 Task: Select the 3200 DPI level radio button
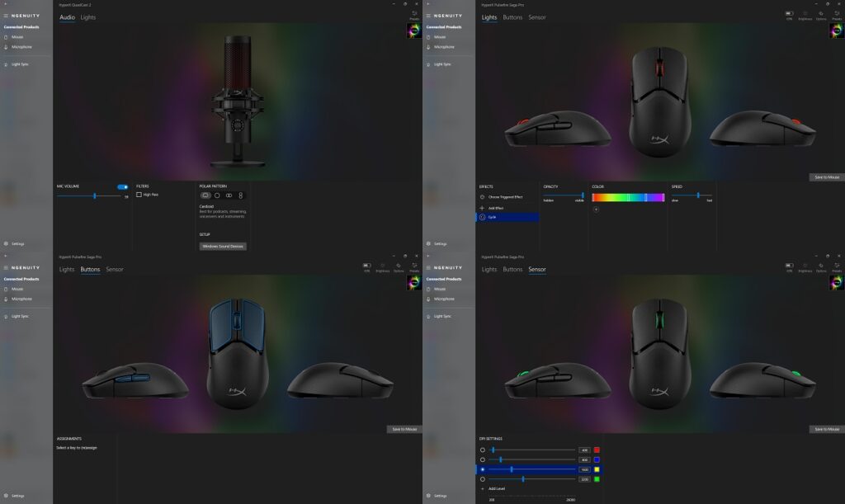[482, 479]
